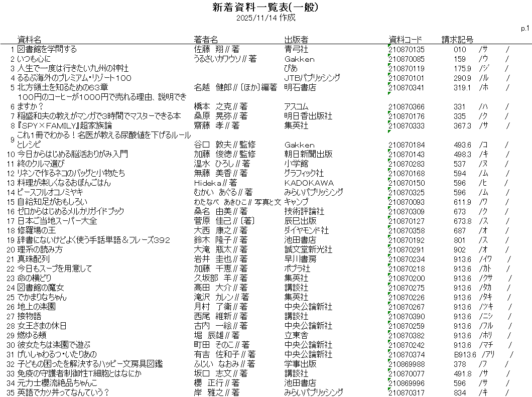
Task: Select the "著者名" column header
Action: click(206, 40)
